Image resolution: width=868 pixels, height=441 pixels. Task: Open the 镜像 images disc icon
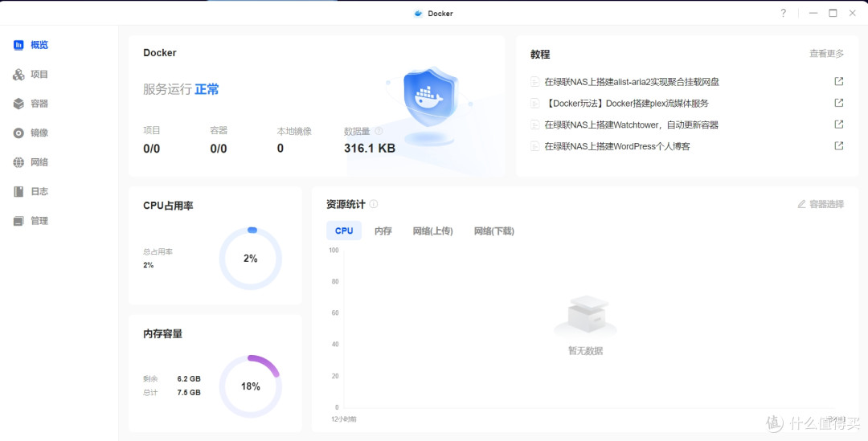click(x=18, y=133)
